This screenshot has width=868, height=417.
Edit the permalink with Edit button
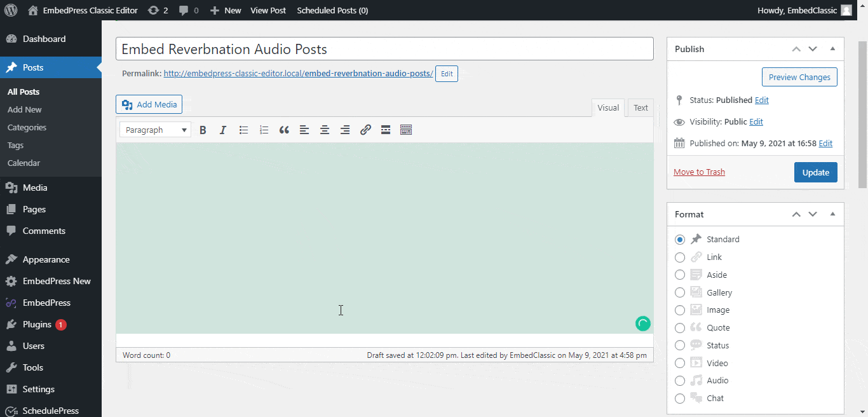447,74
